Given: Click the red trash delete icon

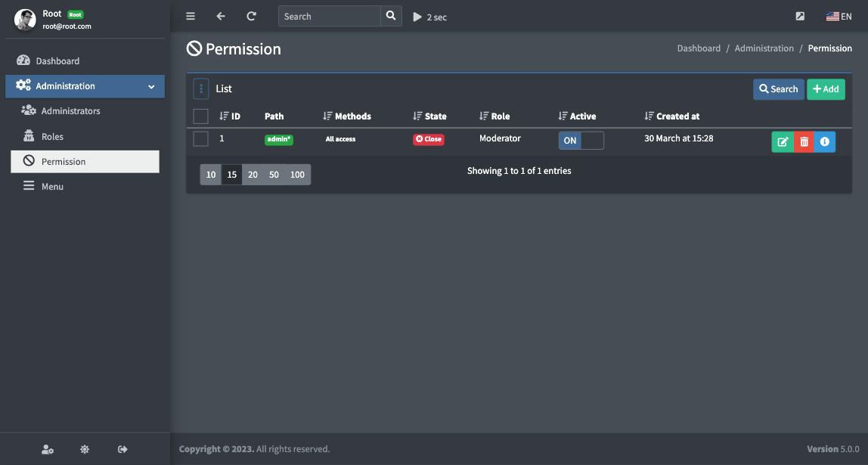Looking at the screenshot, I should tap(804, 141).
